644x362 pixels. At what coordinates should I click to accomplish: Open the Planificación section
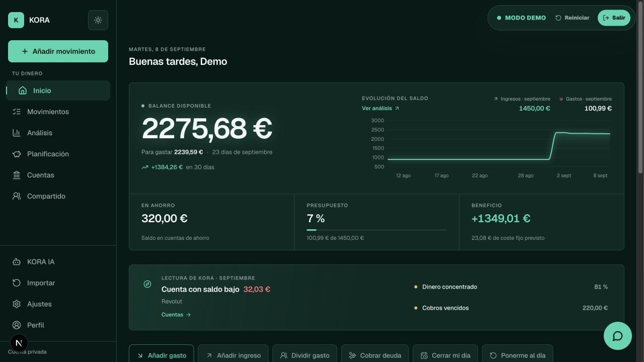coord(58,154)
